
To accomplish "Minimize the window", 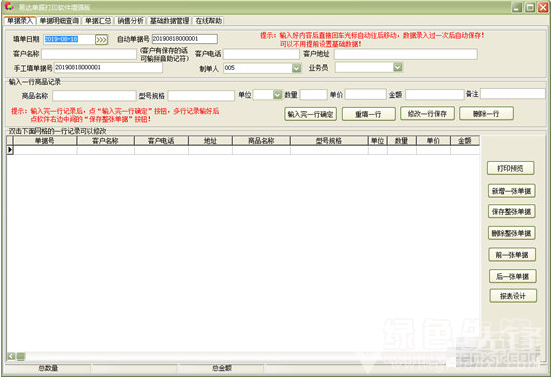I will pyautogui.click(x=517, y=7).
